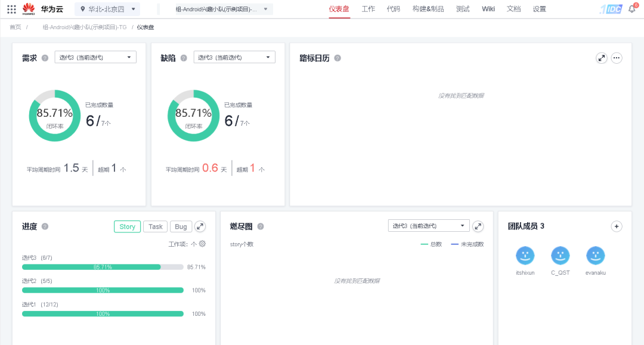Click 迭代2 progress bar
This screenshot has height=345, width=644.
103,290
